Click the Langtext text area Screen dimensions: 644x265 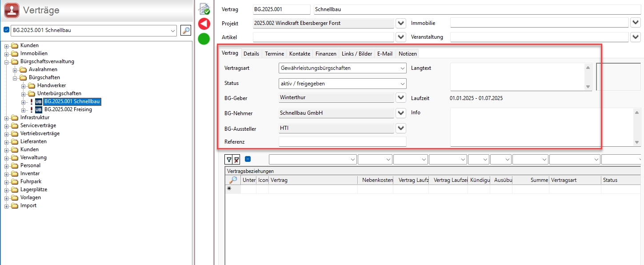(x=517, y=77)
